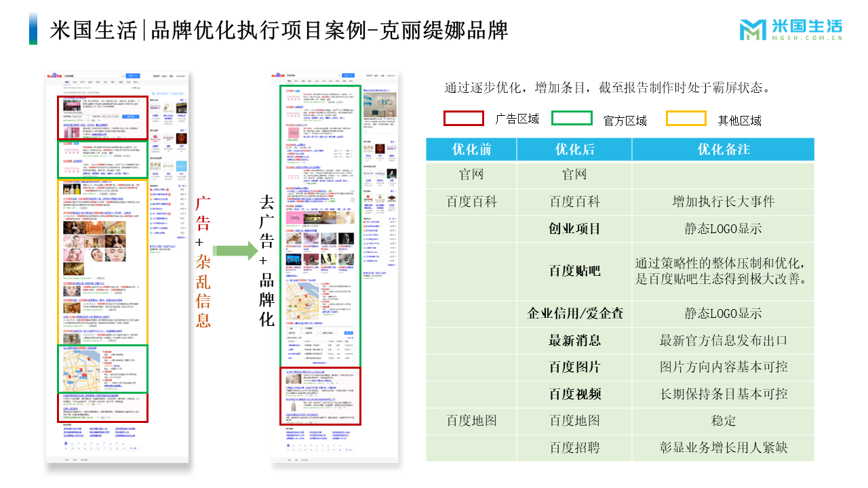This screenshot has height=488, width=868.
Task: Click the 增加执行长大事件 note cell
Action: (724, 202)
